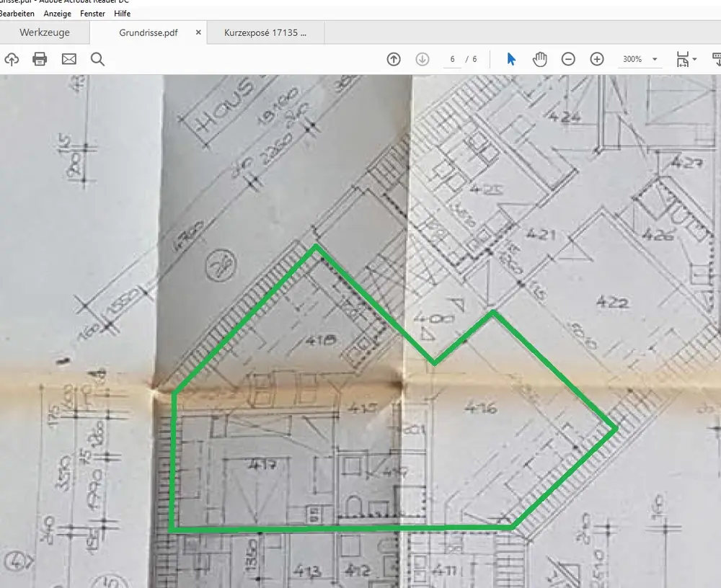Activate the arrow selection tool

coord(511,59)
